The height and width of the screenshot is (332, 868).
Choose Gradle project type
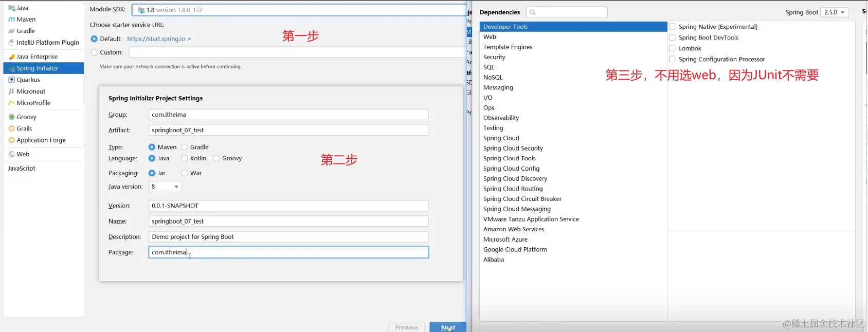[x=185, y=147]
